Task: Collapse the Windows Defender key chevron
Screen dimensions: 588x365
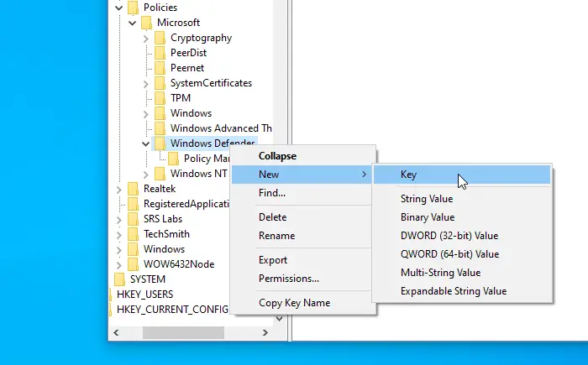Action: (145, 143)
